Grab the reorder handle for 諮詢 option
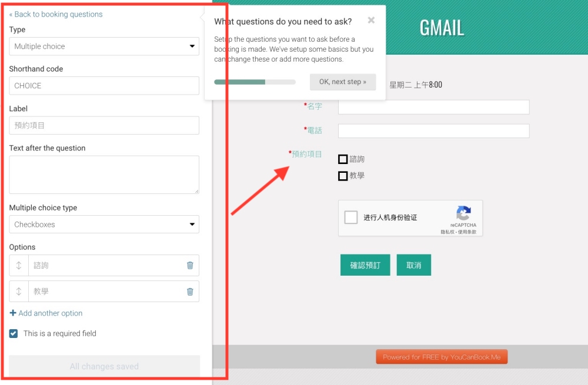 pyautogui.click(x=19, y=266)
